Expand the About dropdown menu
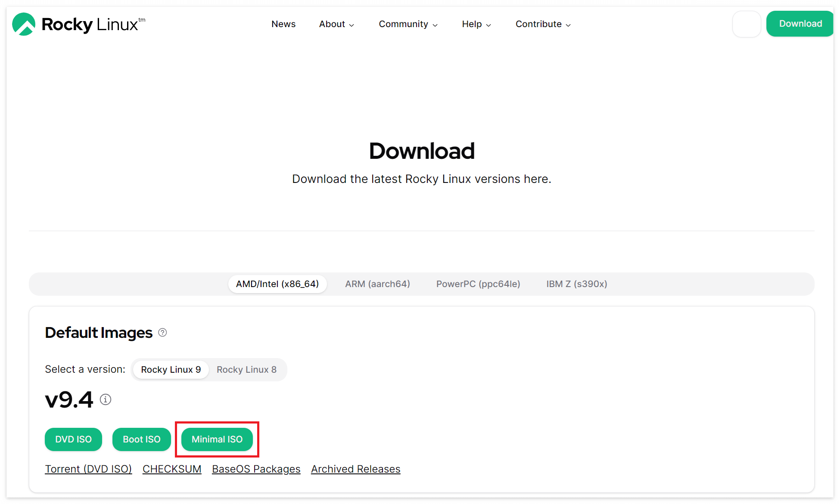 pos(336,24)
